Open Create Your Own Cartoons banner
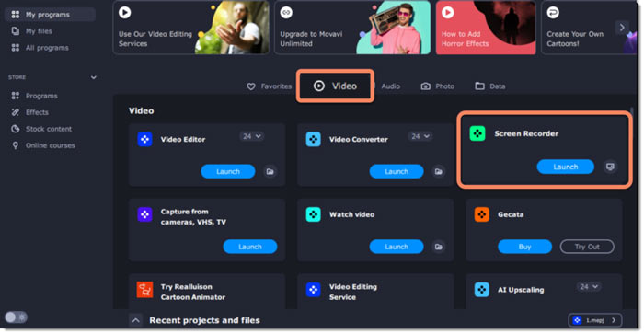This screenshot has width=644, height=334. pyautogui.click(x=588, y=28)
